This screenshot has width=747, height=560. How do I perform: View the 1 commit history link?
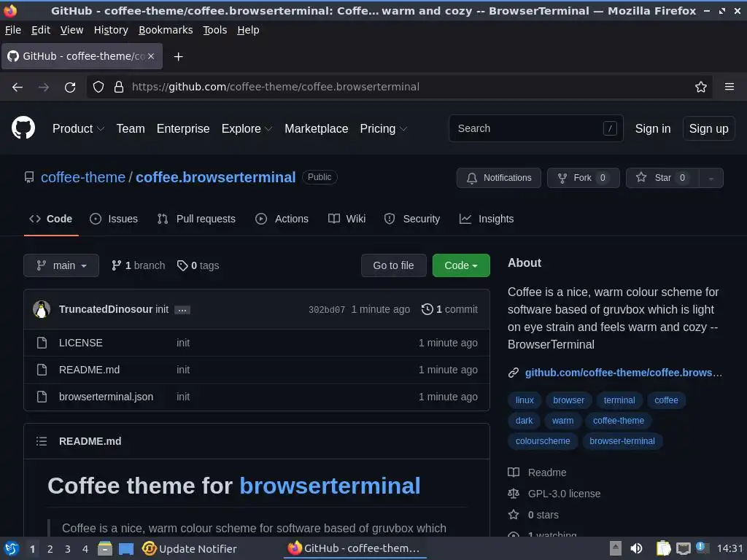click(449, 309)
